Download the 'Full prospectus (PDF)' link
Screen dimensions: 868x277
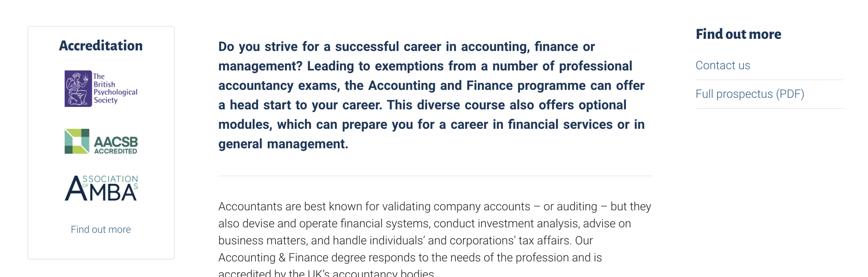750,94
